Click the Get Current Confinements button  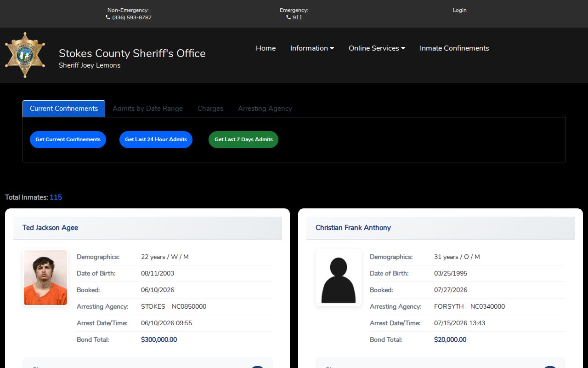click(68, 139)
